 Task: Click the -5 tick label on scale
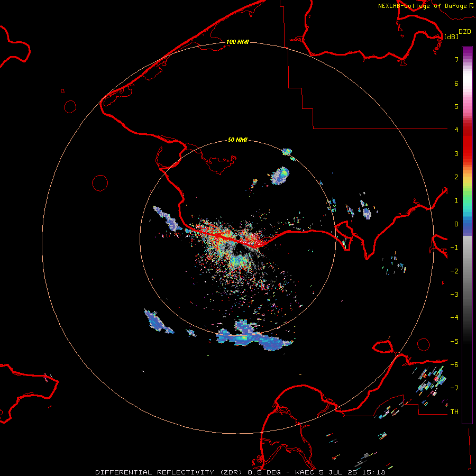[x=454, y=341]
